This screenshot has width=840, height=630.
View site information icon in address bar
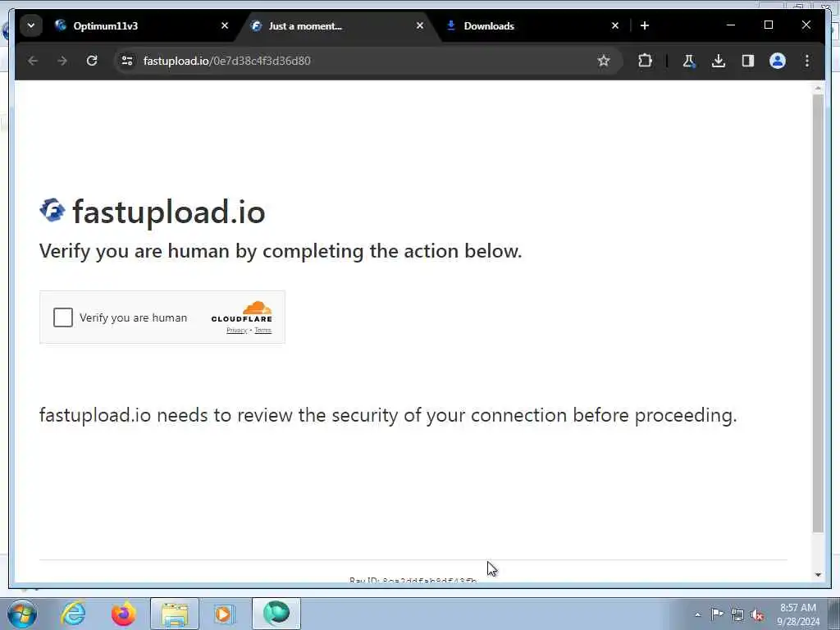coord(127,61)
